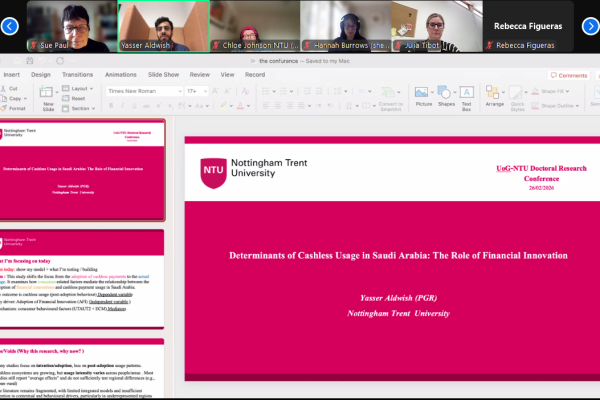
Task: Undo the last action
Action: 42,61
